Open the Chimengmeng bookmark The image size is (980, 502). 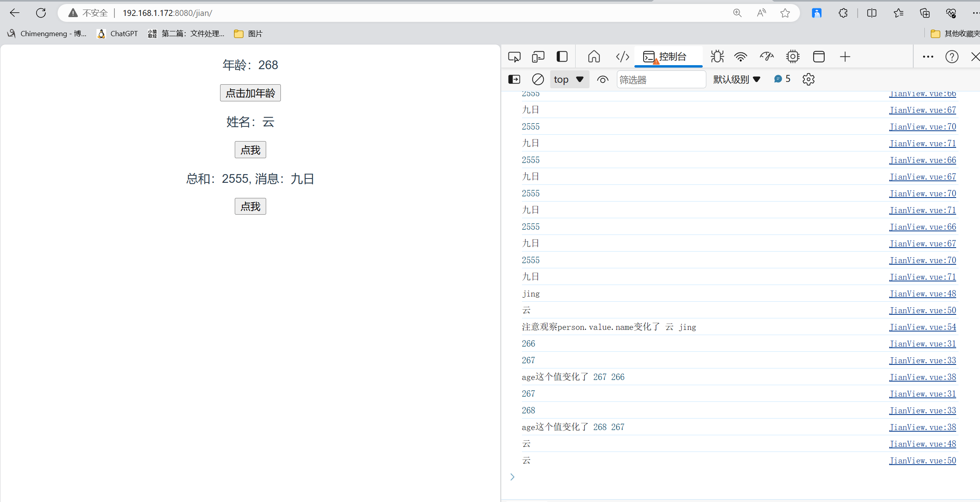point(47,34)
